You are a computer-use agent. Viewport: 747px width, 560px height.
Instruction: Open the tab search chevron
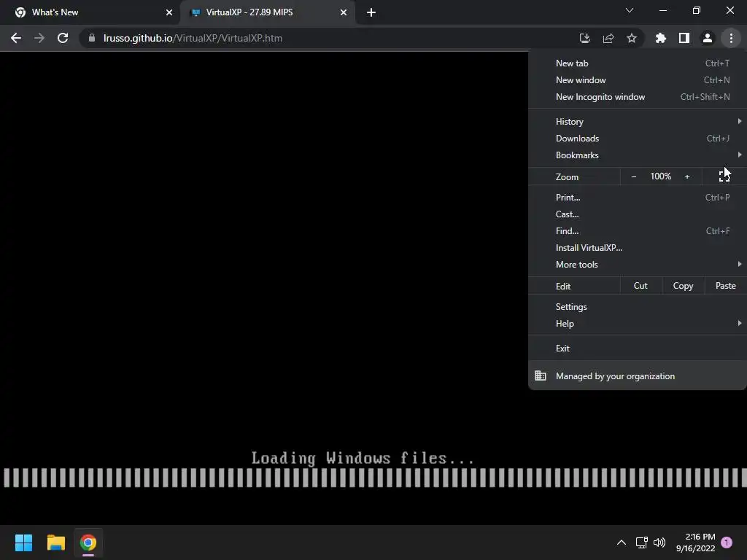(x=630, y=10)
